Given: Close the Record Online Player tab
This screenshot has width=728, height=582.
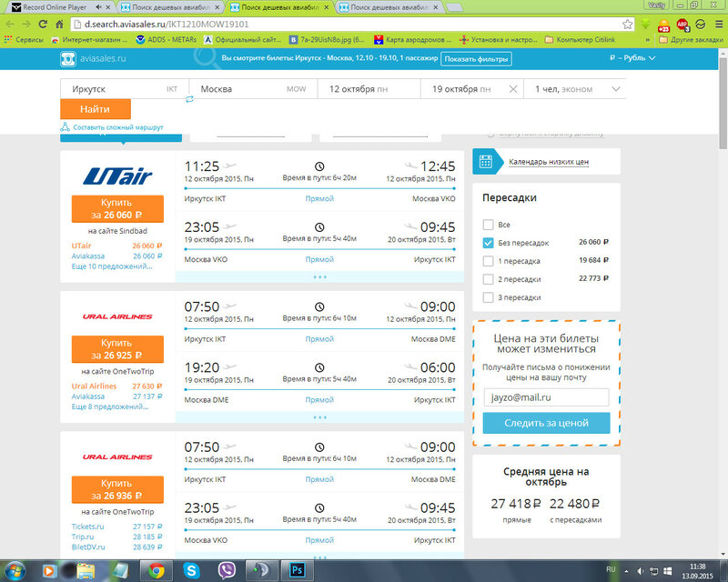Looking at the screenshot, I should (x=108, y=7).
